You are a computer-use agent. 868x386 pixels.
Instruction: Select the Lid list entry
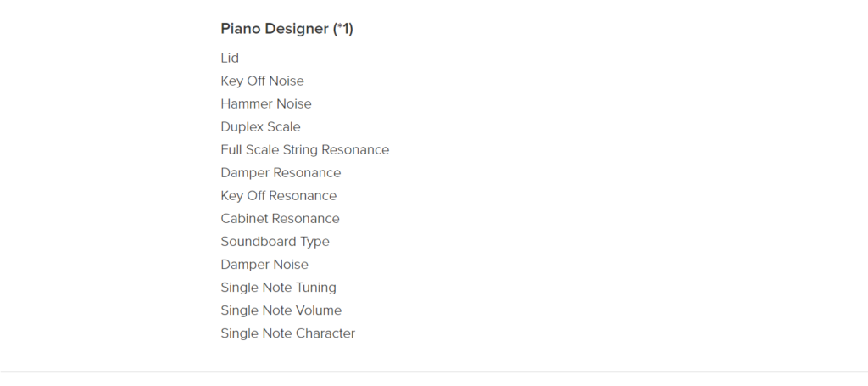tap(230, 59)
